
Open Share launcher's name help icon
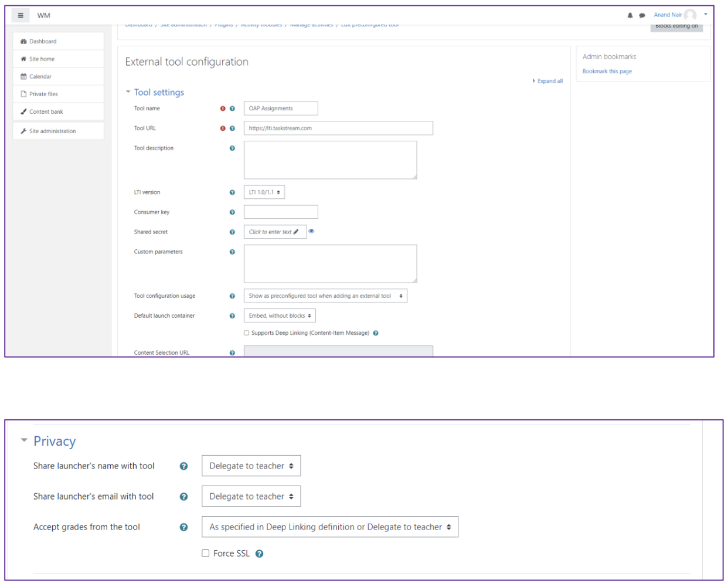pos(183,466)
